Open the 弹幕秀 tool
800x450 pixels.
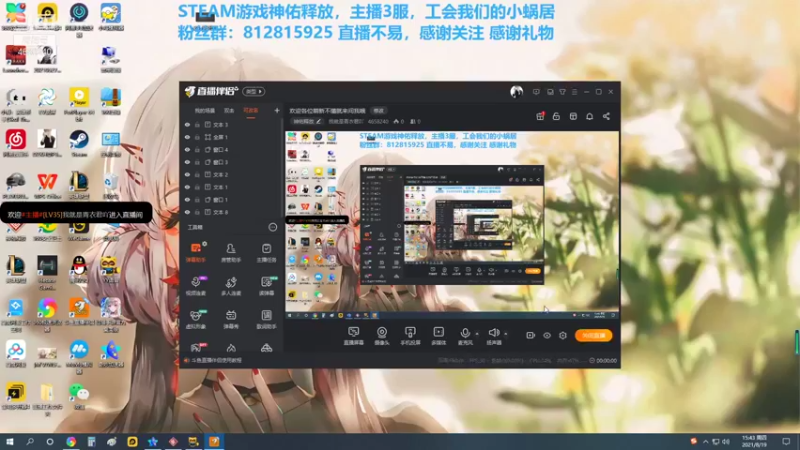231,319
